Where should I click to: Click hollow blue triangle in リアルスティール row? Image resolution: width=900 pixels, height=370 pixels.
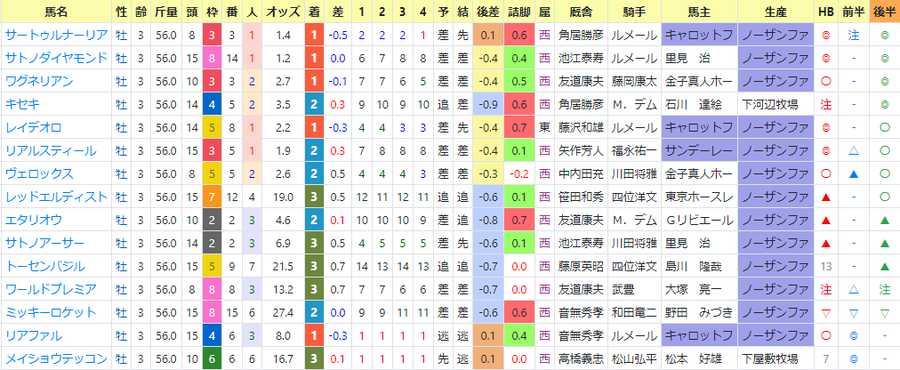point(854,151)
